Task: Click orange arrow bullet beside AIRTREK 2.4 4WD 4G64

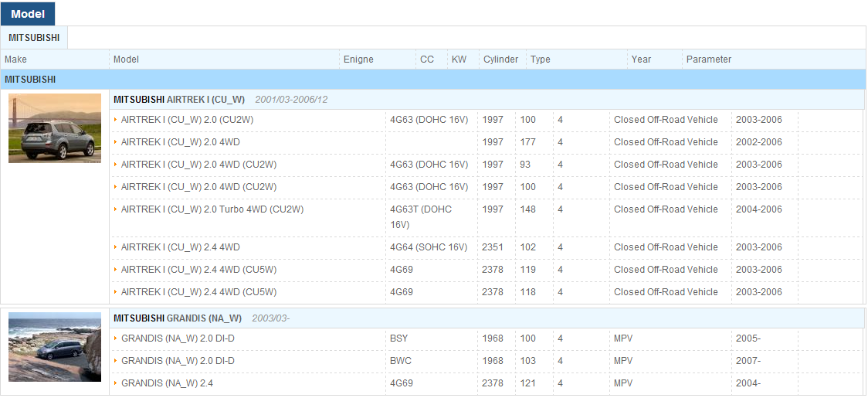Action: [x=116, y=247]
